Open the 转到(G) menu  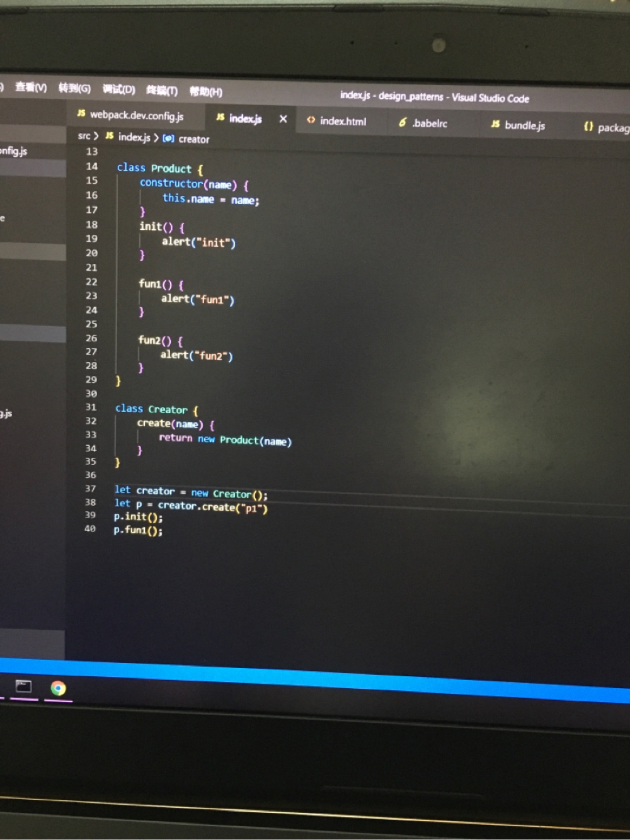click(x=74, y=88)
